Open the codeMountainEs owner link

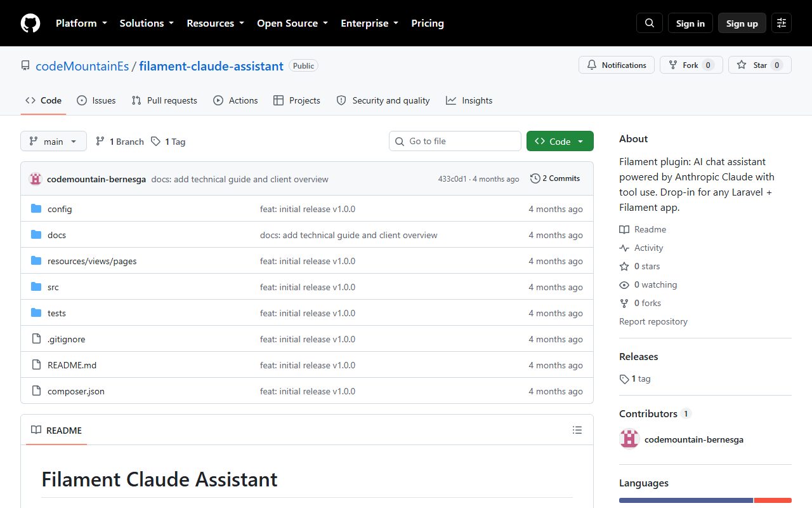(82, 66)
